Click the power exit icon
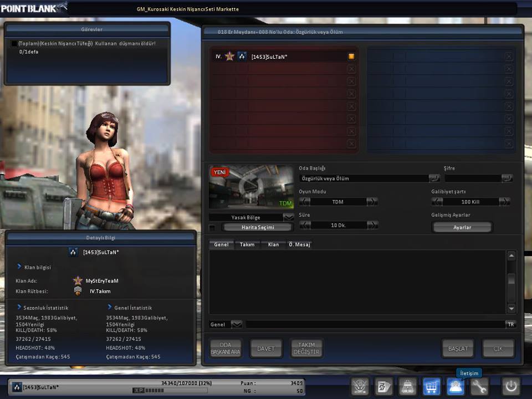 510,386
